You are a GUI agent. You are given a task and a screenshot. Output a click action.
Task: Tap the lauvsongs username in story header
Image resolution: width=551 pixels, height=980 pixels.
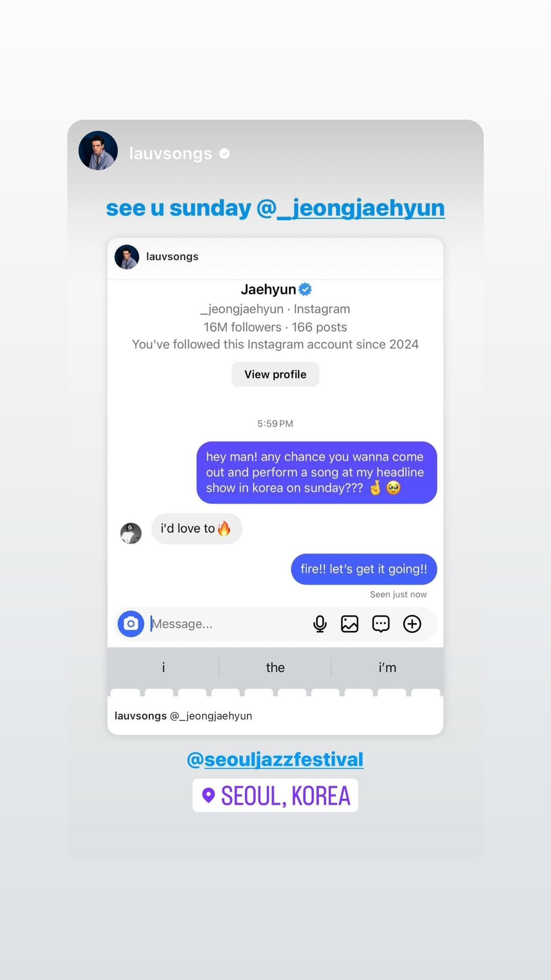(171, 153)
